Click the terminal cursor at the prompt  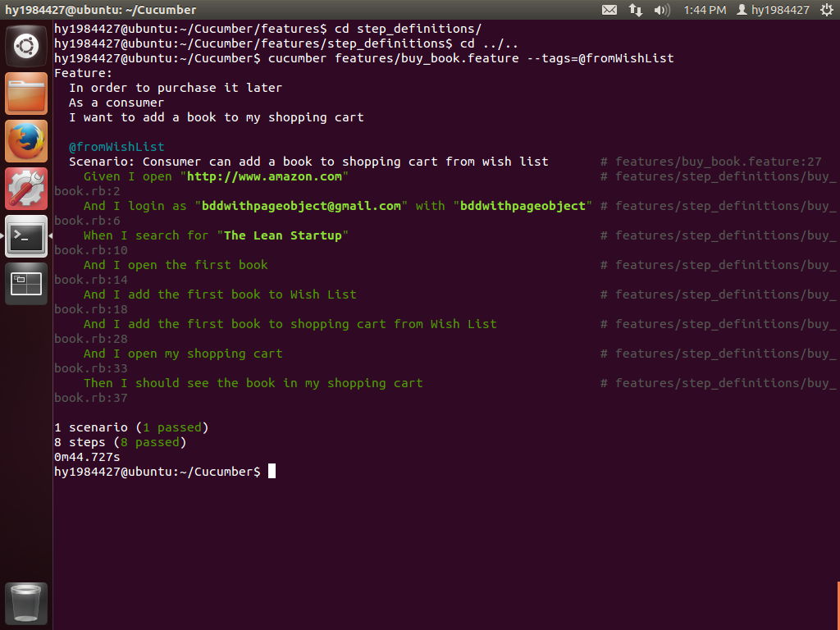[272, 472]
